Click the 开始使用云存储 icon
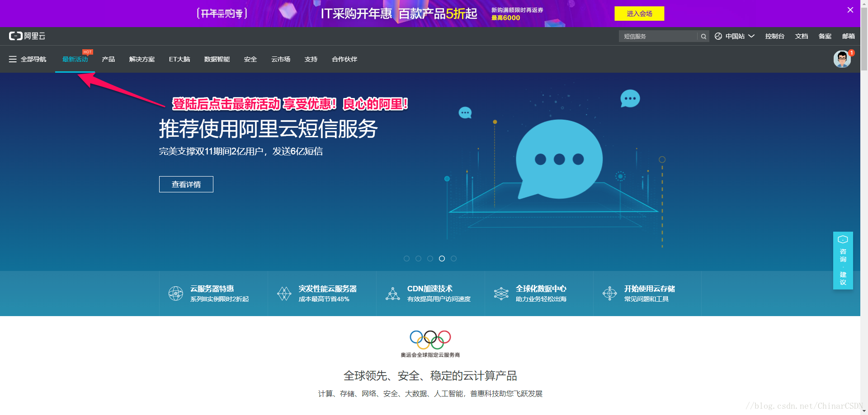The height and width of the screenshot is (415, 868). point(609,294)
